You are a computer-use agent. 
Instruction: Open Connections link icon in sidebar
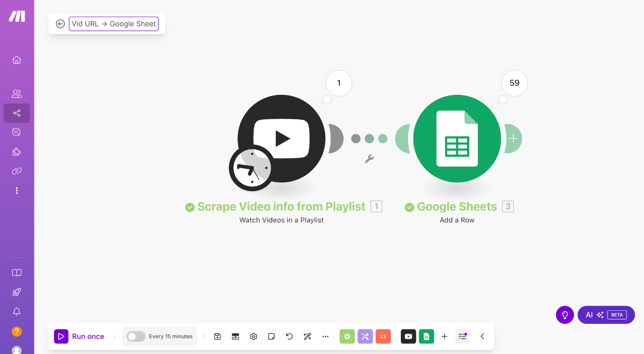tap(17, 171)
